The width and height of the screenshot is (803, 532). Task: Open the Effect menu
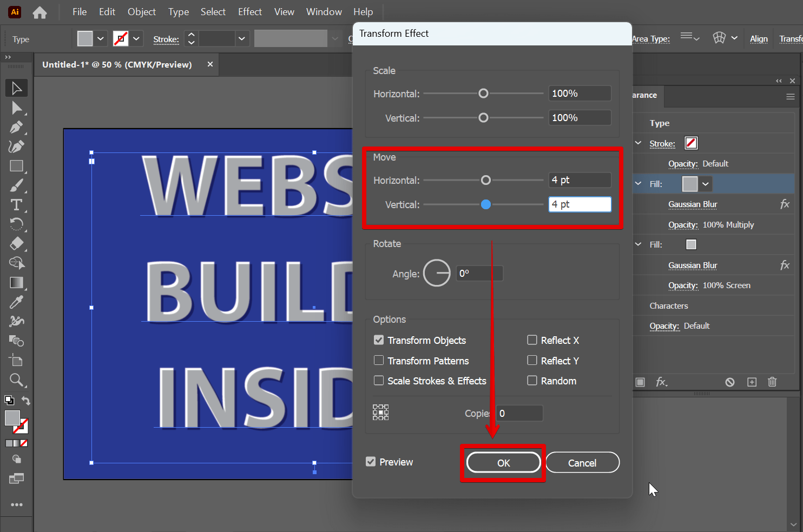pyautogui.click(x=249, y=11)
